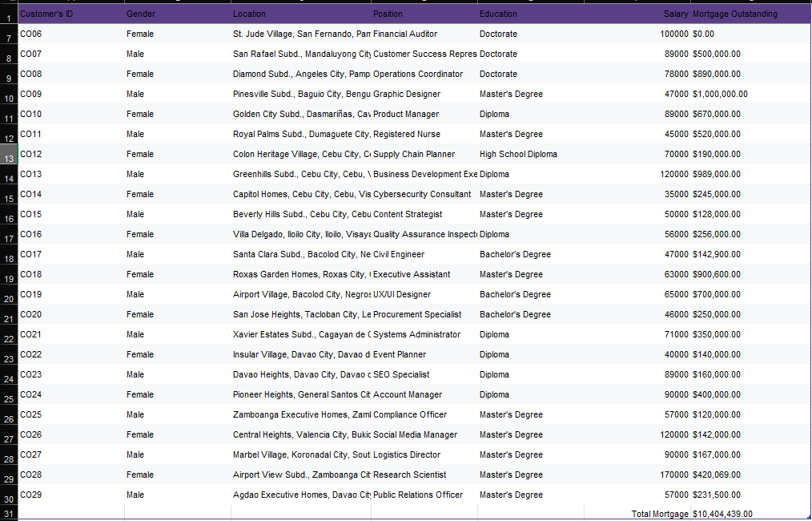Viewport: 812px width, 521px height.
Task: Click the Procurement Specialist cell
Action: tap(424, 315)
